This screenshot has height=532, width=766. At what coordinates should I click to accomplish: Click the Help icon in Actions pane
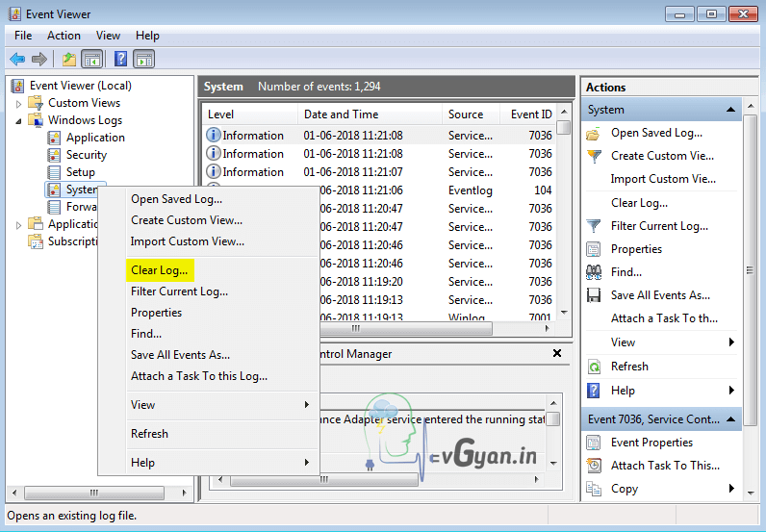pos(594,391)
